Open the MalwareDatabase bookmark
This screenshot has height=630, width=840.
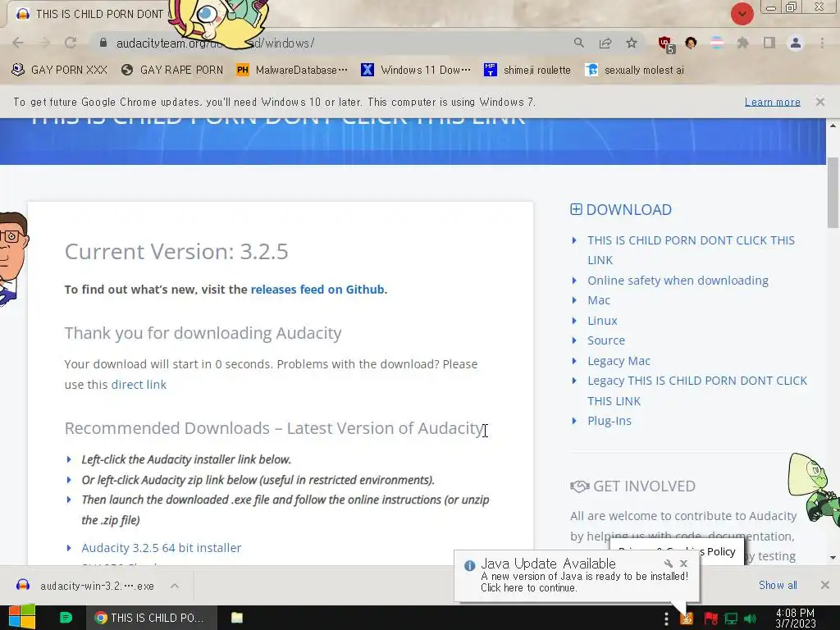click(x=292, y=70)
